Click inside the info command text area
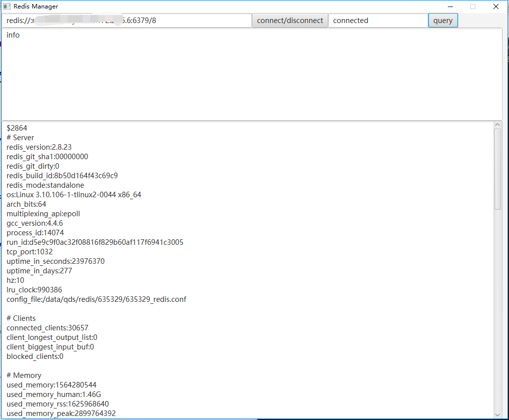 click(x=252, y=74)
